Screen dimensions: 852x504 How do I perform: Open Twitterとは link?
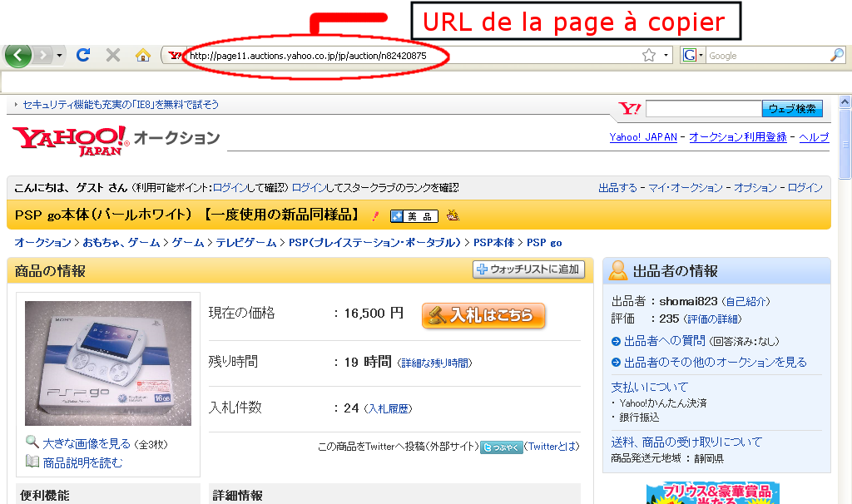click(x=552, y=447)
